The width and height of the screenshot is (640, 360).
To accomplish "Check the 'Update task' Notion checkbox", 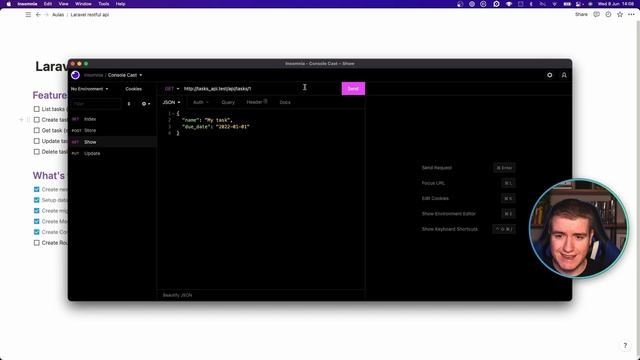I will pyautogui.click(x=37, y=141).
